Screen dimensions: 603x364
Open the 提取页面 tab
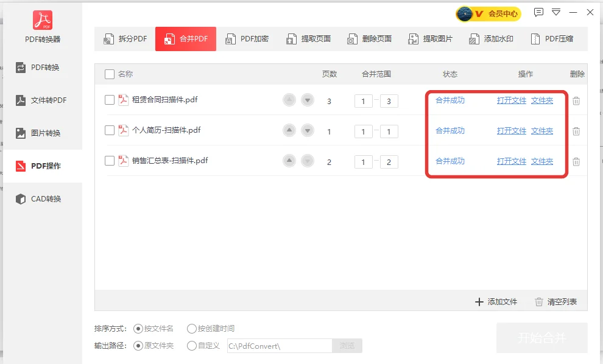coord(308,39)
